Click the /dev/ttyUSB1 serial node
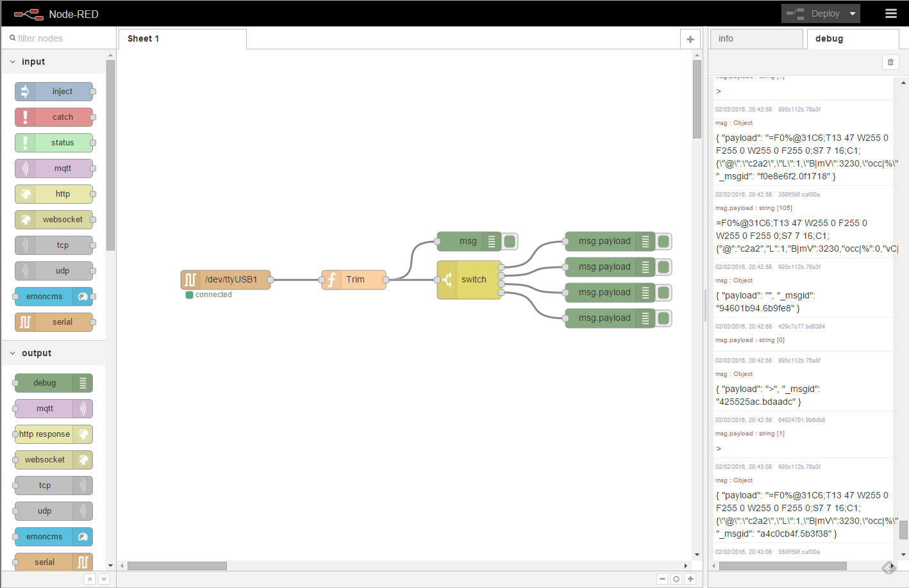 click(226, 280)
